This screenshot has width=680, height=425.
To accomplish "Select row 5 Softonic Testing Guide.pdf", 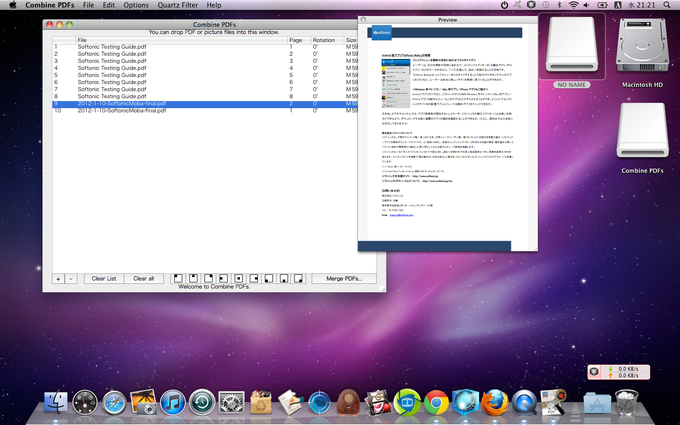I will [x=205, y=75].
